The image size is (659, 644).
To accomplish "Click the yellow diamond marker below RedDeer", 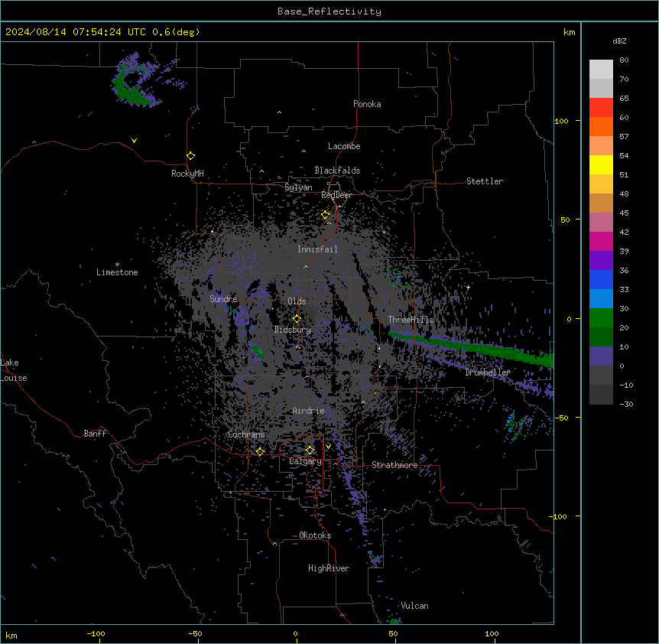I will coord(325,215).
